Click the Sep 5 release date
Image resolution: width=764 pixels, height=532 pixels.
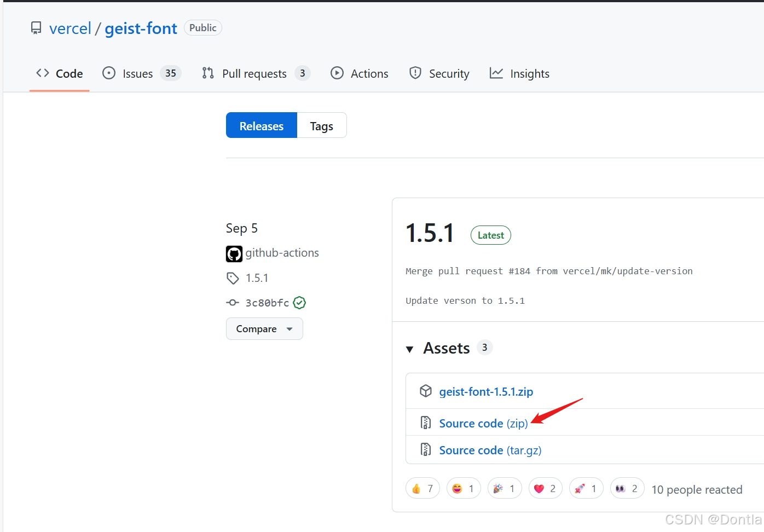click(x=242, y=228)
